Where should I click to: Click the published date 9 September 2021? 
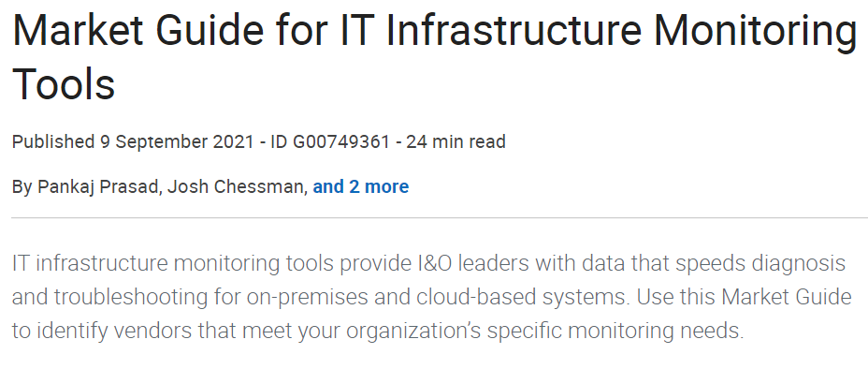(x=176, y=141)
